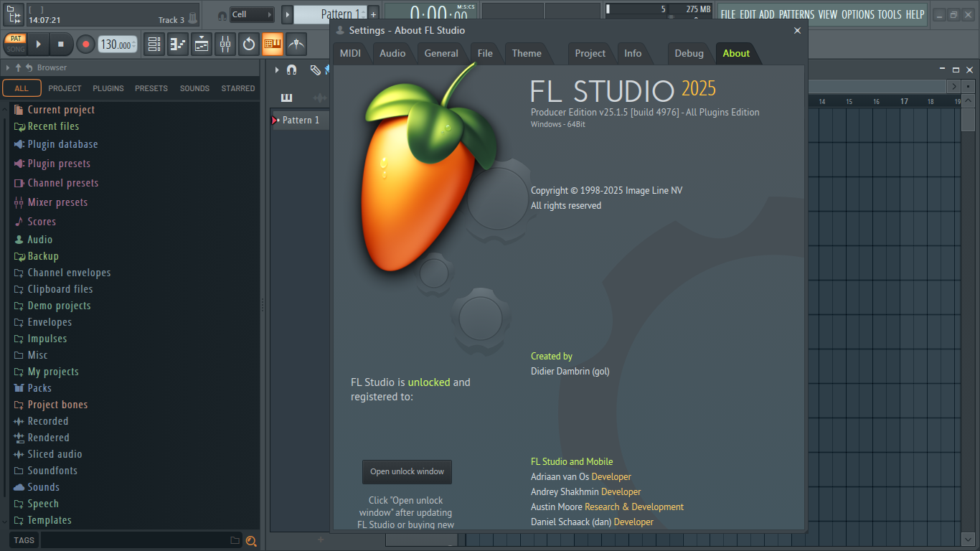This screenshot has height=551, width=980.
Task: Select Pattern 1 in the playlist picker
Action: (x=300, y=120)
